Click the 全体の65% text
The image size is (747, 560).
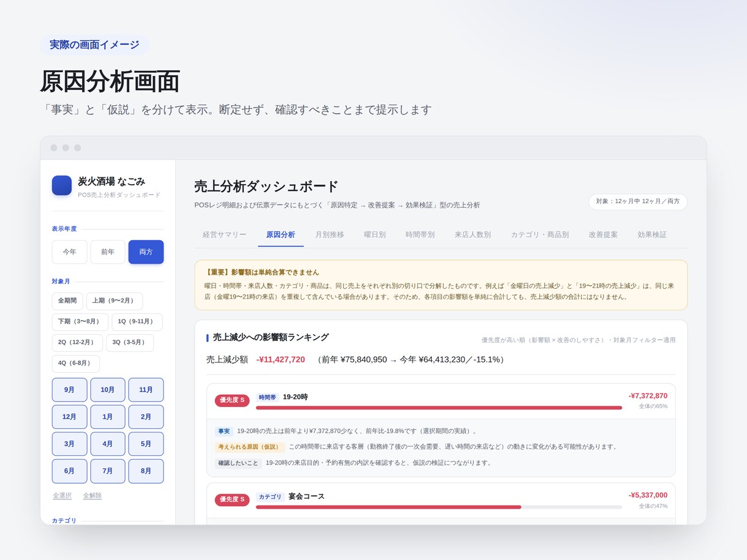(x=653, y=406)
